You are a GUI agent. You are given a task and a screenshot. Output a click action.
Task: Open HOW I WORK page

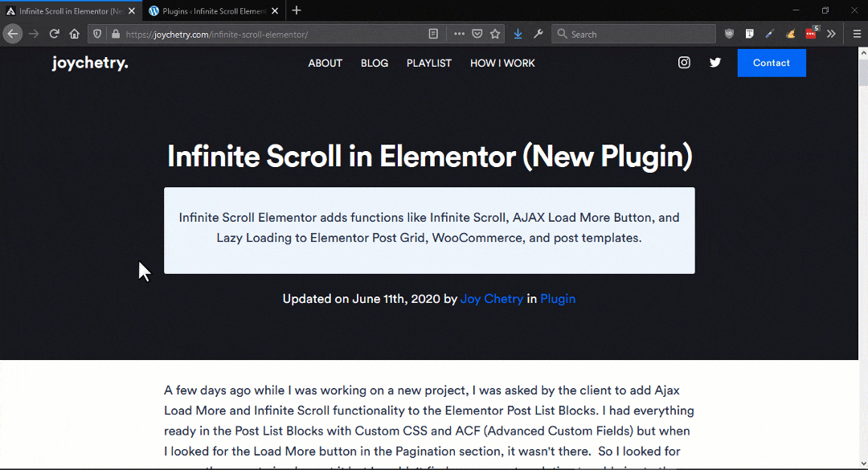[502, 63]
